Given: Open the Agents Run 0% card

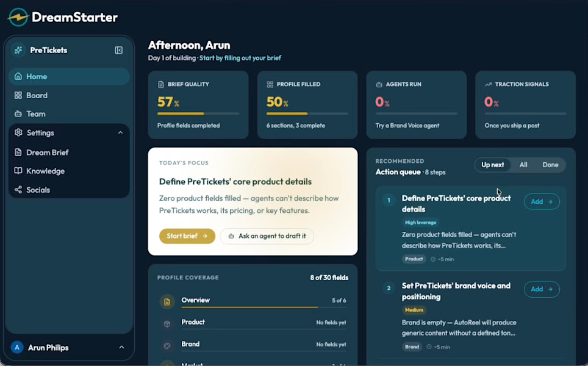Looking at the screenshot, I should pos(416,105).
